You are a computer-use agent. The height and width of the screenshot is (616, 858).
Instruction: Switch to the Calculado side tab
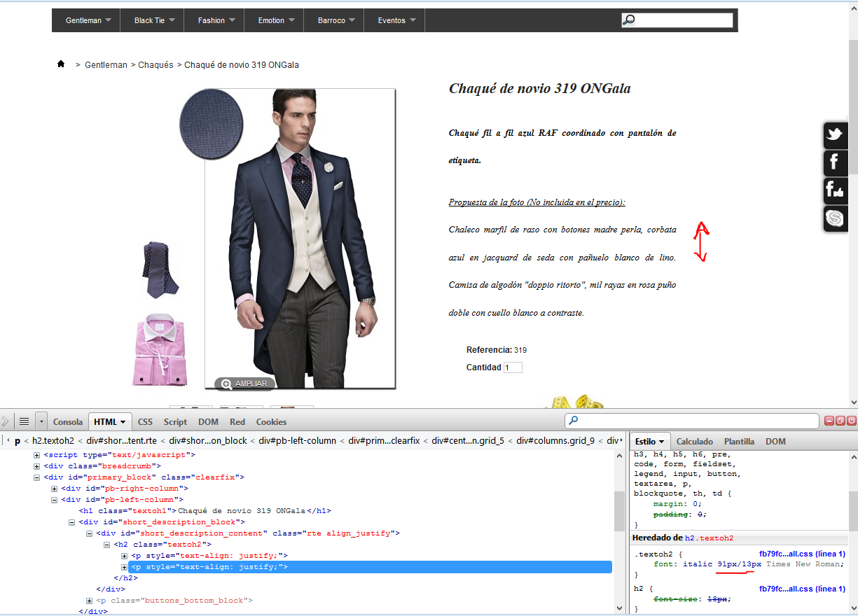tap(694, 442)
